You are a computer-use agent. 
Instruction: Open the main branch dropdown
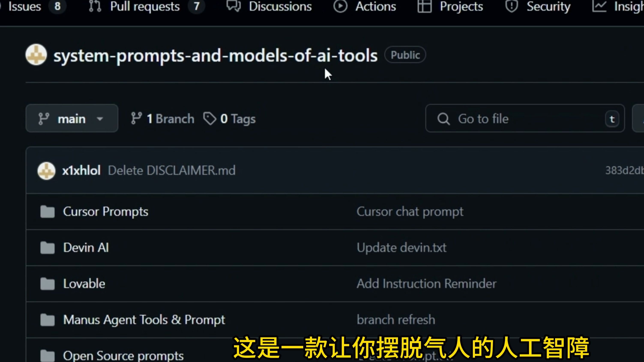pos(72,118)
